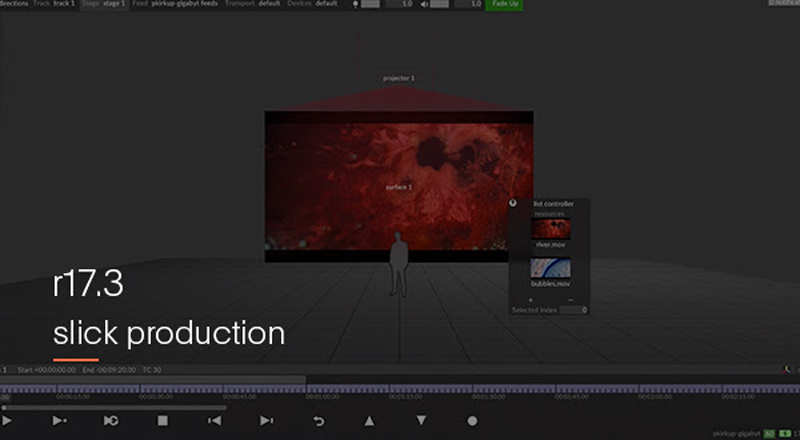Click the loop section playback icon
The width and height of the screenshot is (800, 440).
(x=111, y=421)
